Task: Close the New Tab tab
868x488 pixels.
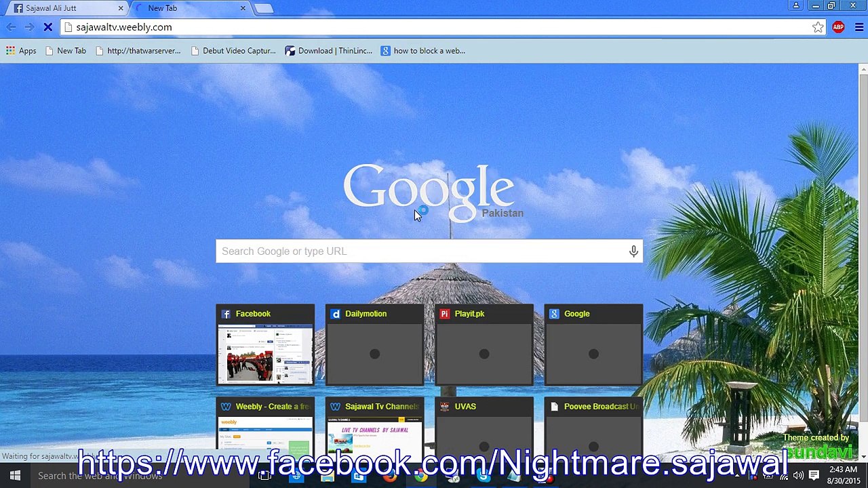Action: 243,8
